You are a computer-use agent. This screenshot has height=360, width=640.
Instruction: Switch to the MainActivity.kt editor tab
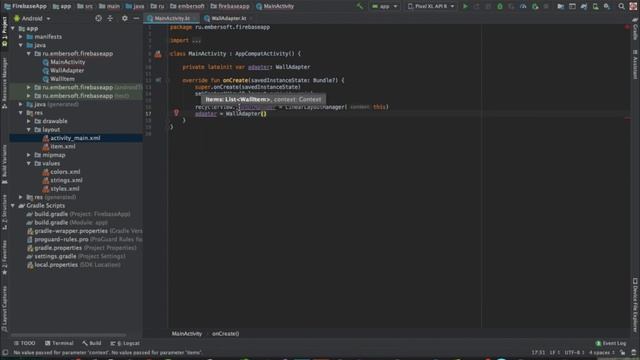click(x=172, y=18)
